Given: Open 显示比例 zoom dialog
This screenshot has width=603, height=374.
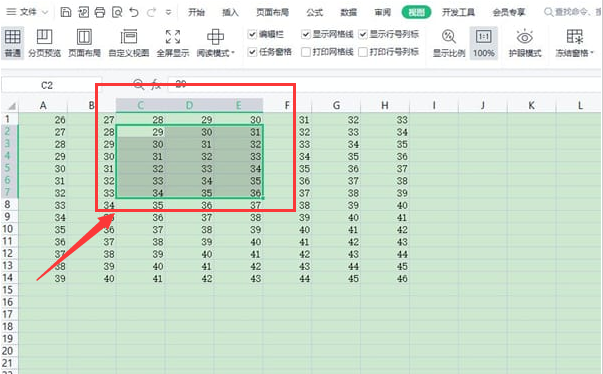Looking at the screenshot, I should tap(449, 43).
